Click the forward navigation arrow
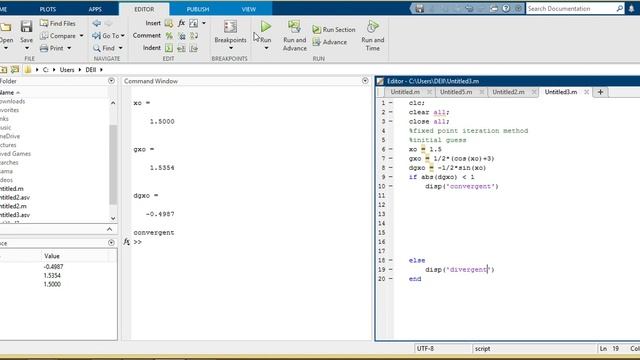Screen dimensions: 640x360 [x=109, y=23]
